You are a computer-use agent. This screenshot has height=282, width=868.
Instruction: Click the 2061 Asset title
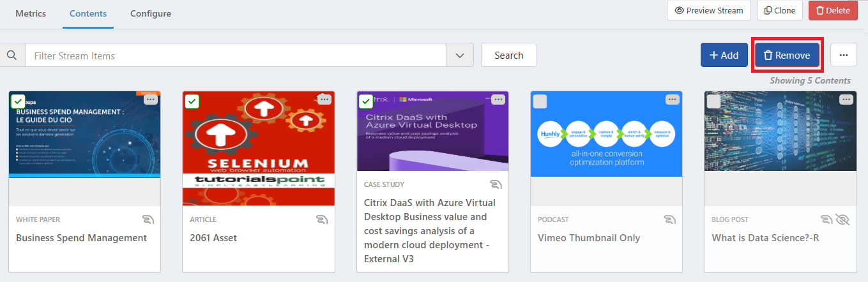213,238
